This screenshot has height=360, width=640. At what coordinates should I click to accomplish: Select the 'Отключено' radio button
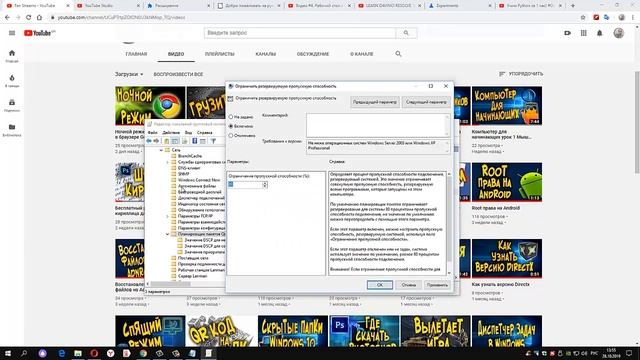point(231,136)
